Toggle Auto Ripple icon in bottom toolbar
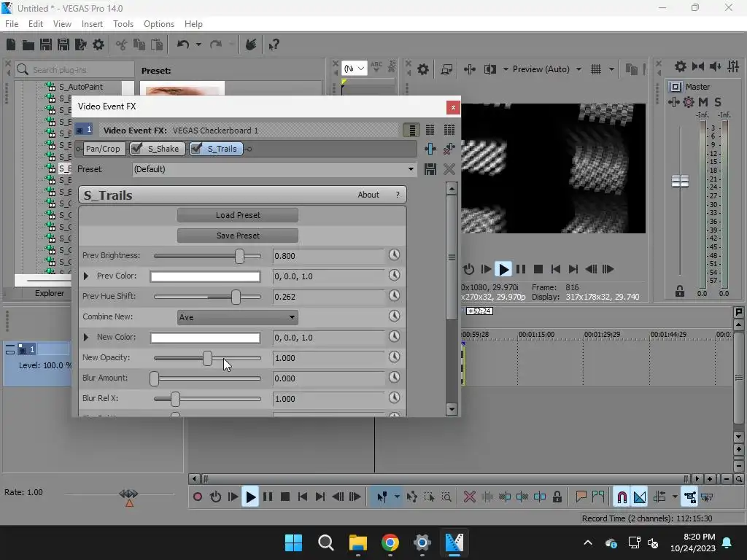The image size is (747, 560). click(x=659, y=497)
